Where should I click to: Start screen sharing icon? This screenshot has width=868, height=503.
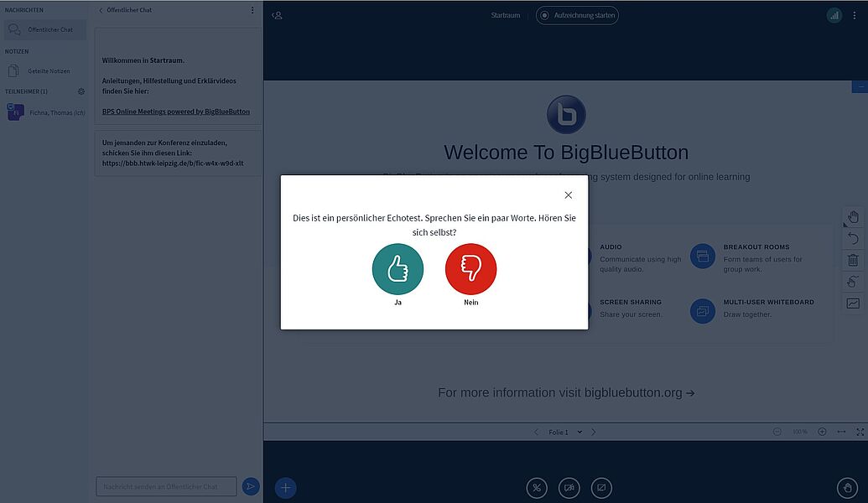tap(601, 488)
